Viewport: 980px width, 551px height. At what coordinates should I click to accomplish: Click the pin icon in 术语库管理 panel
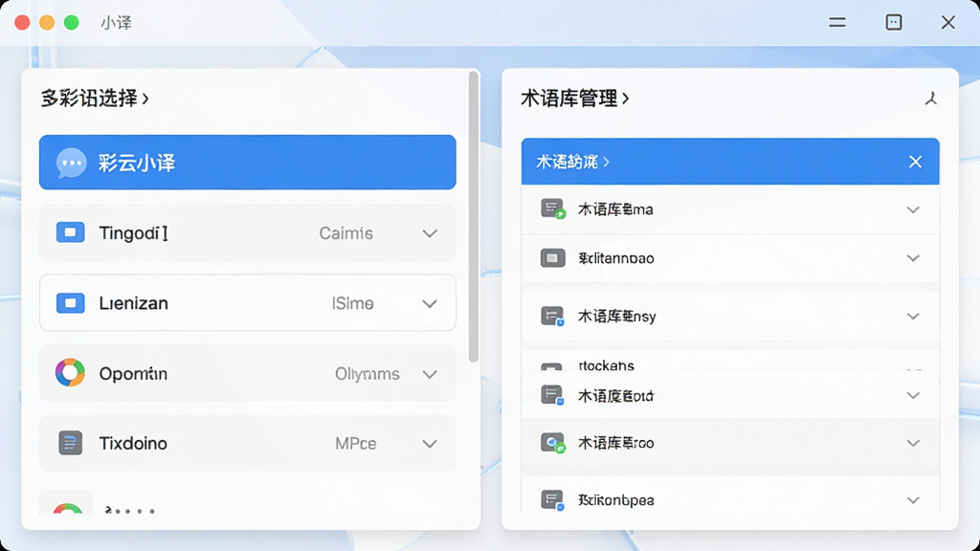coord(931,99)
